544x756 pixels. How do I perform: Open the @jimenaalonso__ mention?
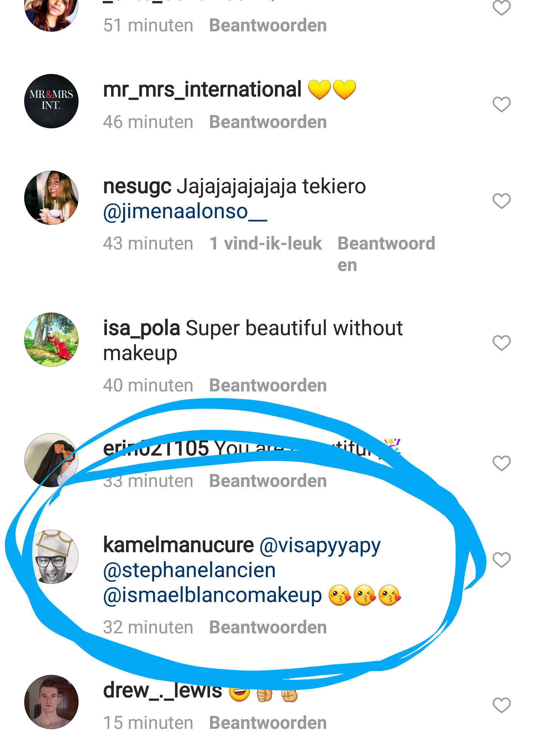pos(185,211)
